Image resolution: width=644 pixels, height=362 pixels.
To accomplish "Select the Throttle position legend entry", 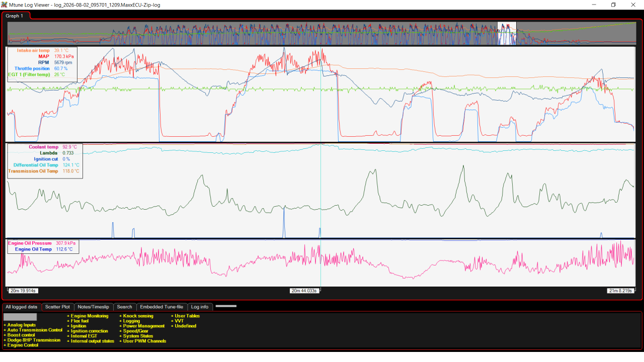I will (x=32, y=68).
